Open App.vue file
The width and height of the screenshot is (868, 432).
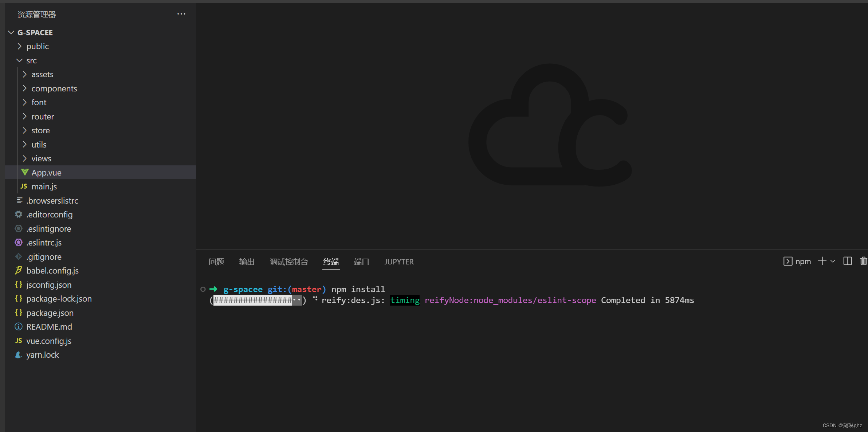point(100,173)
